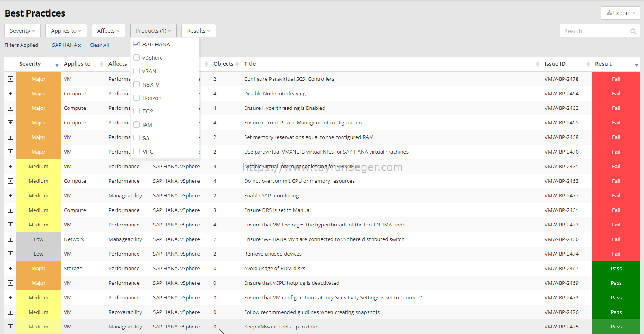Click Fail result for VMW-BP-2478
The height and width of the screenshot is (334, 644).
(616, 79)
